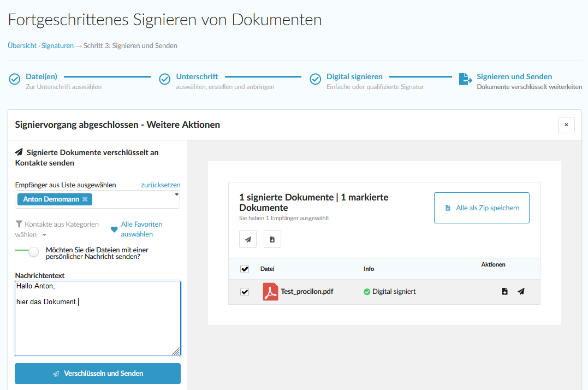Expand Kontakte aus Kategorien wählen dropdown
This screenshot has width=588, height=390.
point(44,235)
